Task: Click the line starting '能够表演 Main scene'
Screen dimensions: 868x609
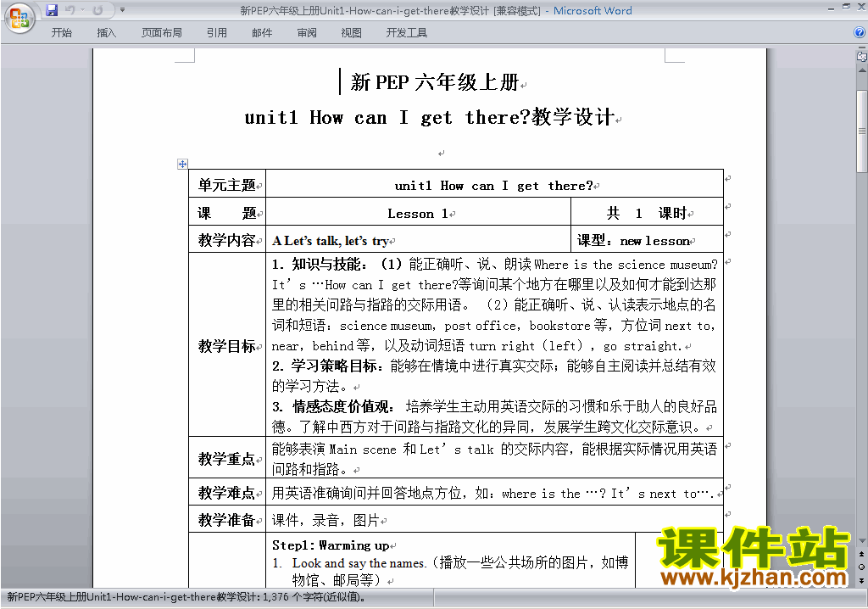Action: [494, 449]
